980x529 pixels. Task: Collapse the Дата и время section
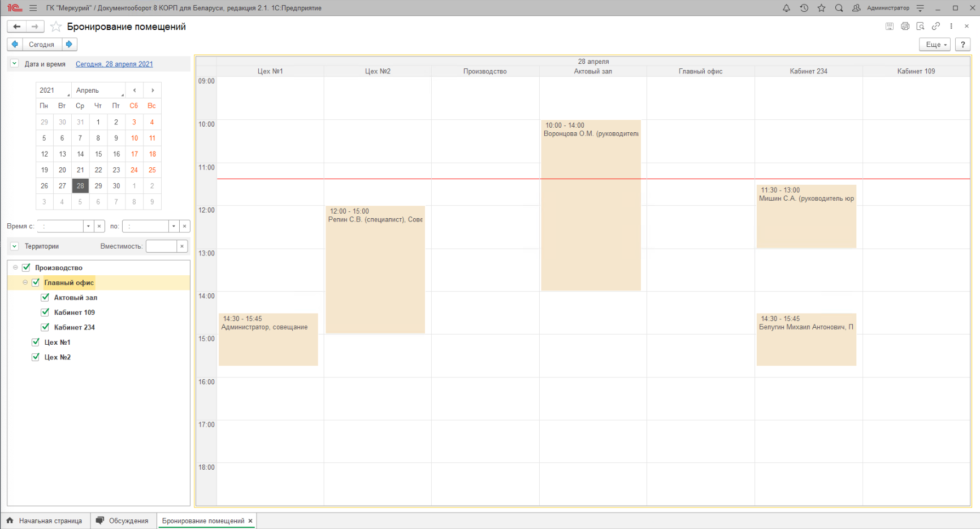15,64
